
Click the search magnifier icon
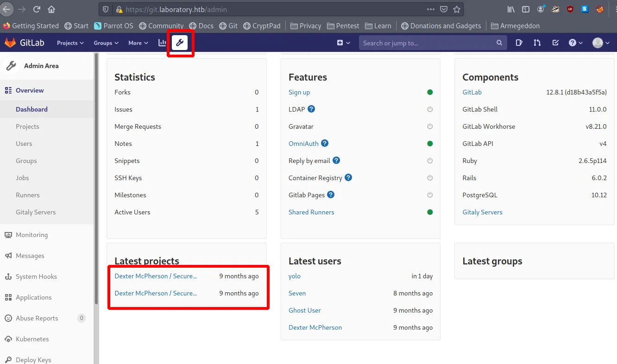pyautogui.click(x=499, y=43)
